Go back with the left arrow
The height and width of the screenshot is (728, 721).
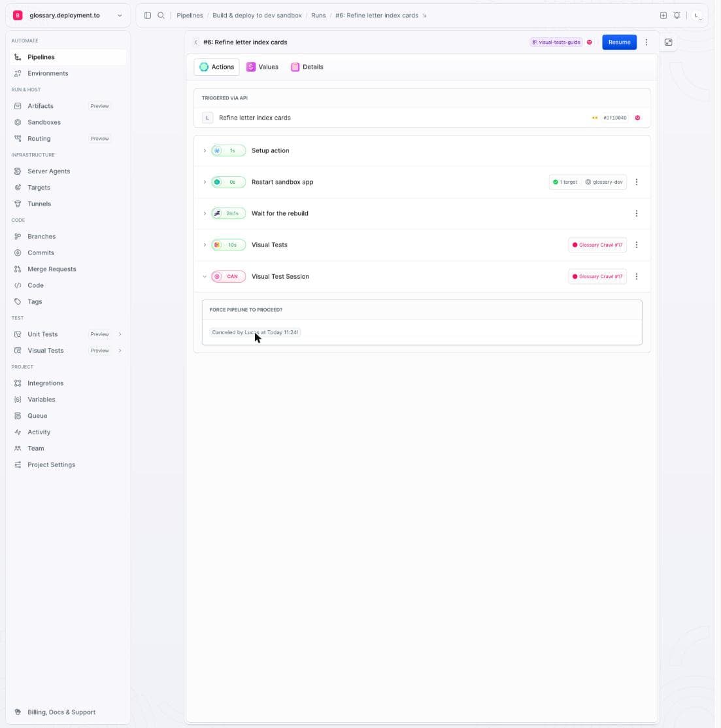point(196,43)
